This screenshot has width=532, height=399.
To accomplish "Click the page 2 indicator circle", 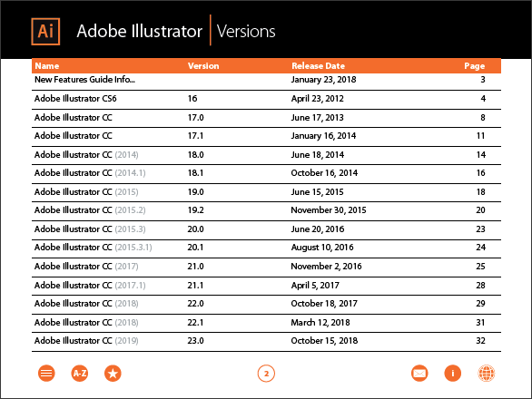I will [x=266, y=374].
